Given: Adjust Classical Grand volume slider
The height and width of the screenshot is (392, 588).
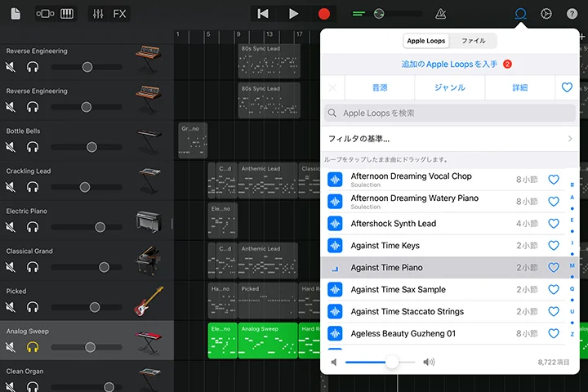Looking at the screenshot, I should click(104, 267).
